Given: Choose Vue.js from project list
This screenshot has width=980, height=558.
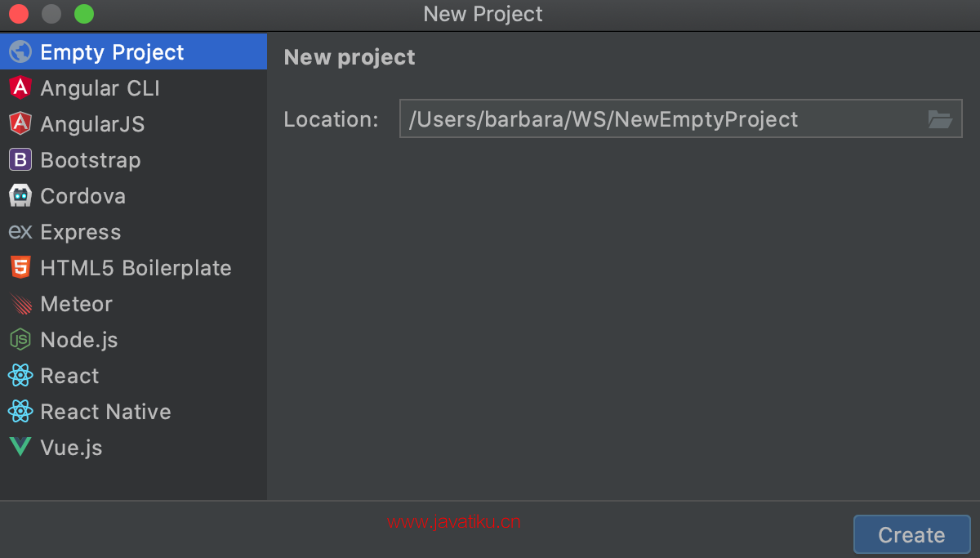Looking at the screenshot, I should coord(71,448).
